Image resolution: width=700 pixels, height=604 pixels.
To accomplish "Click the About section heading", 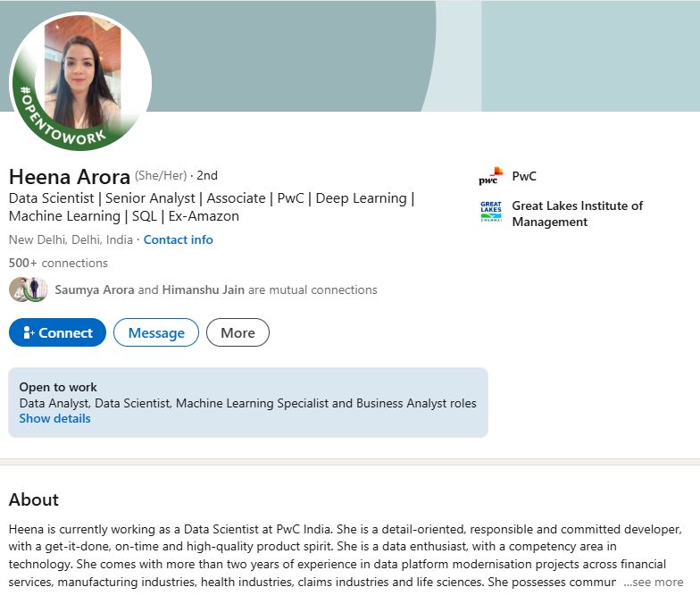I will click(x=34, y=499).
